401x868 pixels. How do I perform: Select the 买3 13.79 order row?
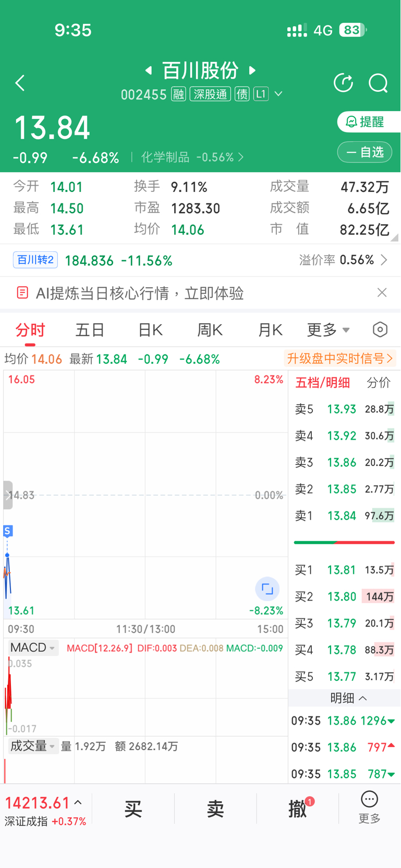344,624
